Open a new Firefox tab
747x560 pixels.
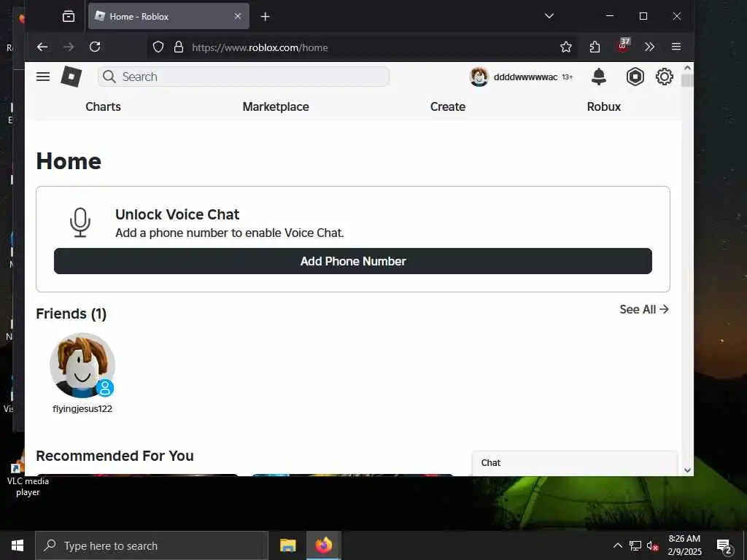(x=266, y=17)
